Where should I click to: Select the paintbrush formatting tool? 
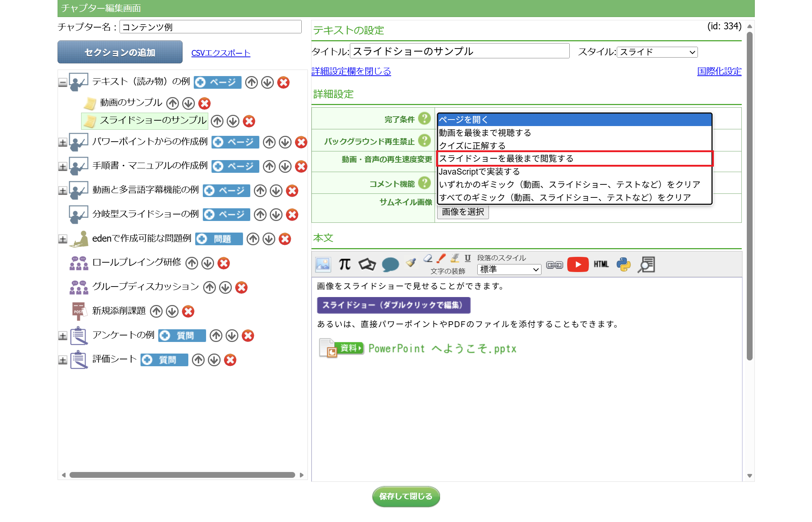[411, 262]
